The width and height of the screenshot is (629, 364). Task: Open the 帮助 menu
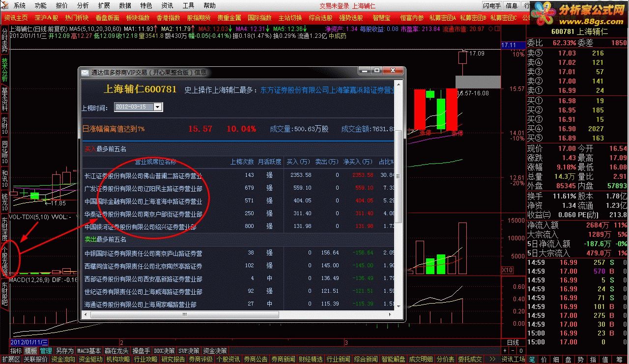click(x=209, y=5)
